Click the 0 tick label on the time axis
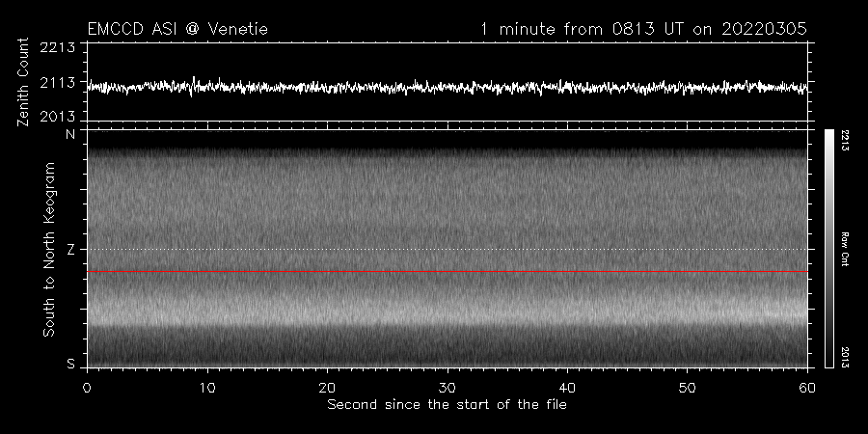Viewport: 868px width, 434px height. click(x=88, y=388)
